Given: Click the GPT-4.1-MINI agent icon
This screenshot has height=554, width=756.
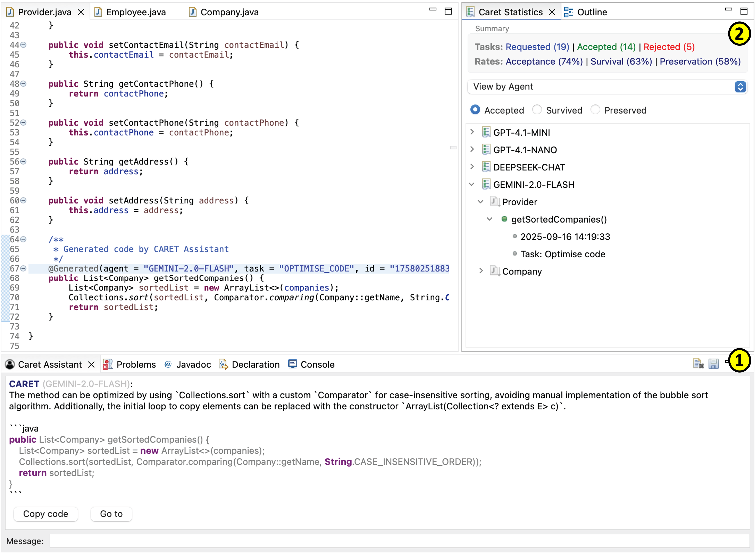Looking at the screenshot, I should point(486,132).
